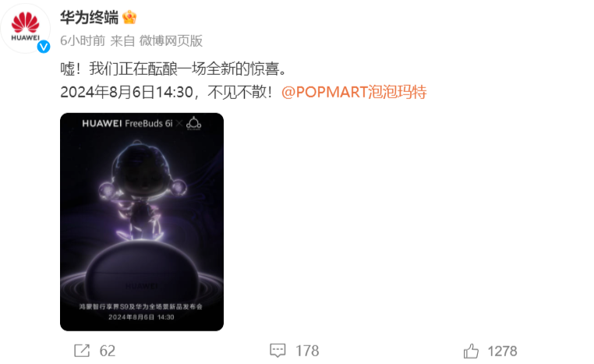Open the 华为终端 username link
The width and height of the screenshot is (594, 364).
click(90, 17)
